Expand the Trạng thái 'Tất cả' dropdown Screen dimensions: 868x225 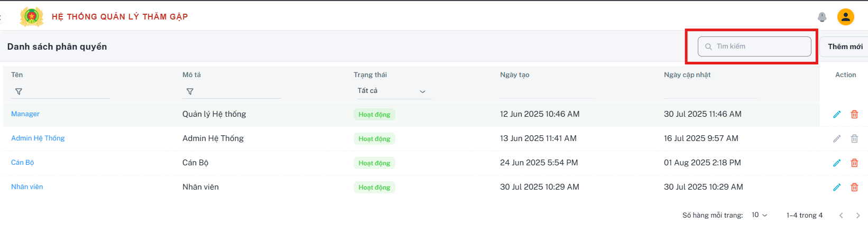(x=392, y=91)
